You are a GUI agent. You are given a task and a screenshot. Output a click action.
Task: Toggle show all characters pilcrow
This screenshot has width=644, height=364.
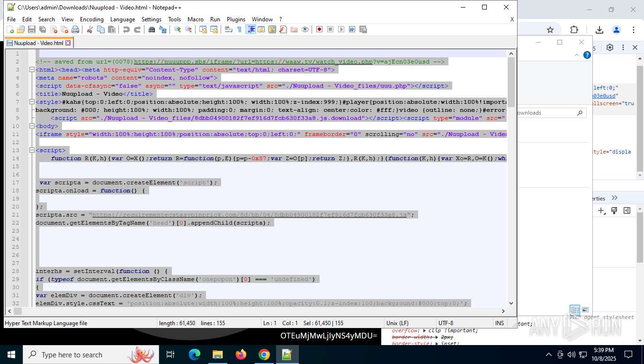pos(239,29)
